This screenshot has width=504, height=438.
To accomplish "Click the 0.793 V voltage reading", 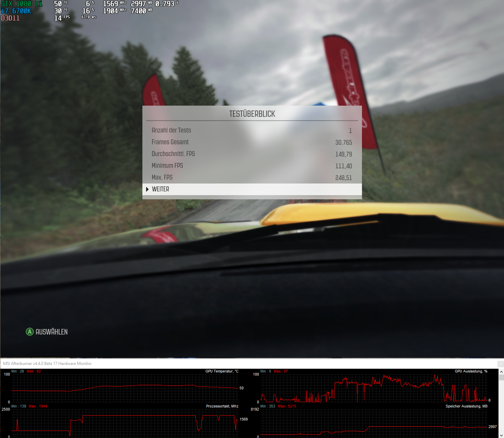I will pos(167,4).
